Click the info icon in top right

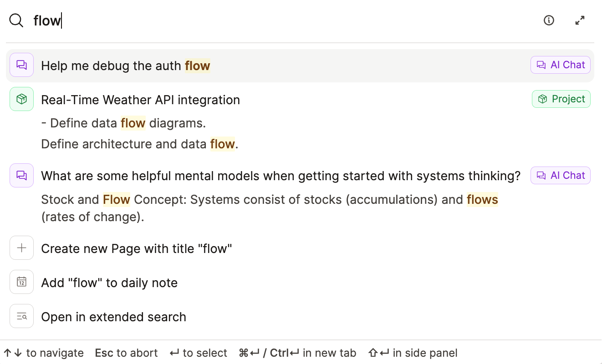pyautogui.click(x=548, y=20)
